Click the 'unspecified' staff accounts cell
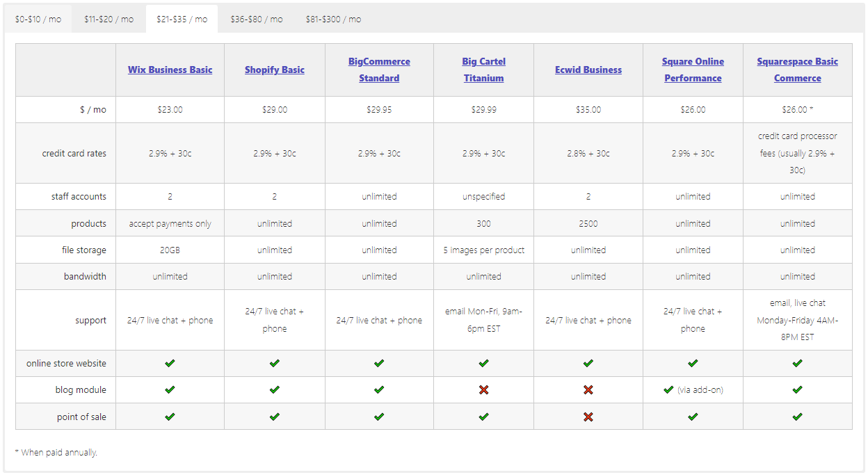This screenshot has width=868, height=475. tap(483, 197)
